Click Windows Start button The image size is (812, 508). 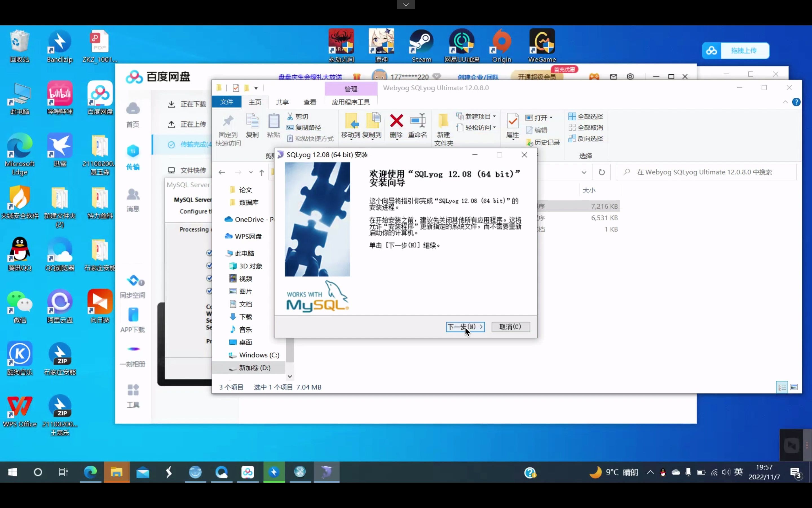coord(12,472)
